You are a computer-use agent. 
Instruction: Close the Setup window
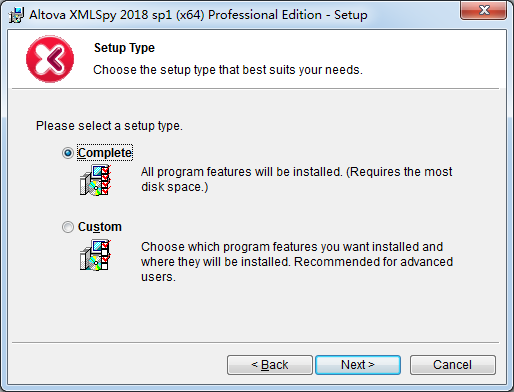click(x=484, y=10)
